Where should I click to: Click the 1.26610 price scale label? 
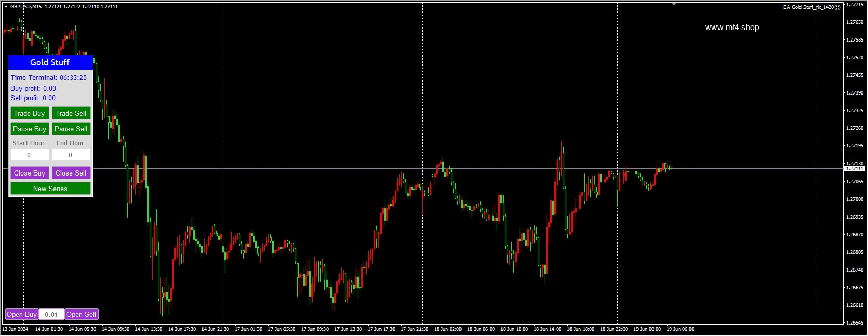(855, 305)
